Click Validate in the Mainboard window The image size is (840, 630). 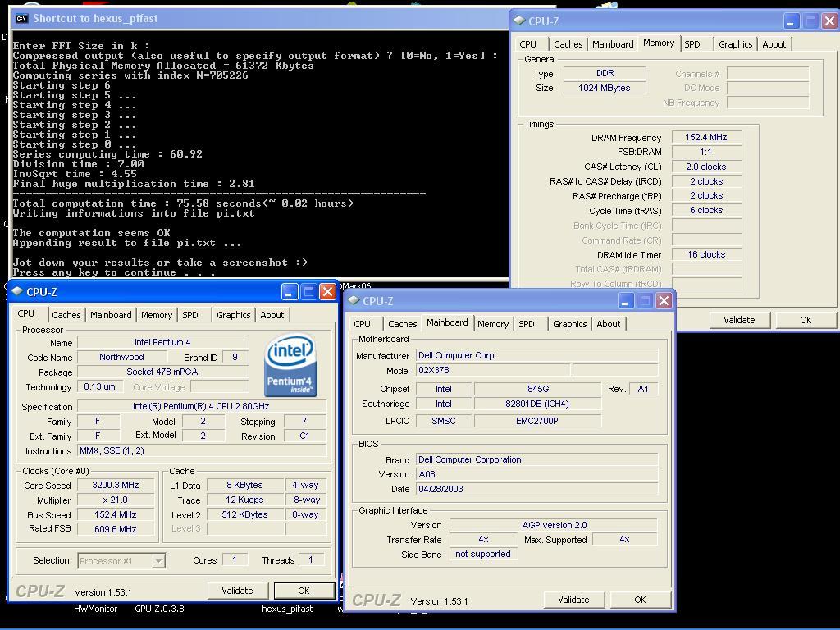[x=573, y=600]
